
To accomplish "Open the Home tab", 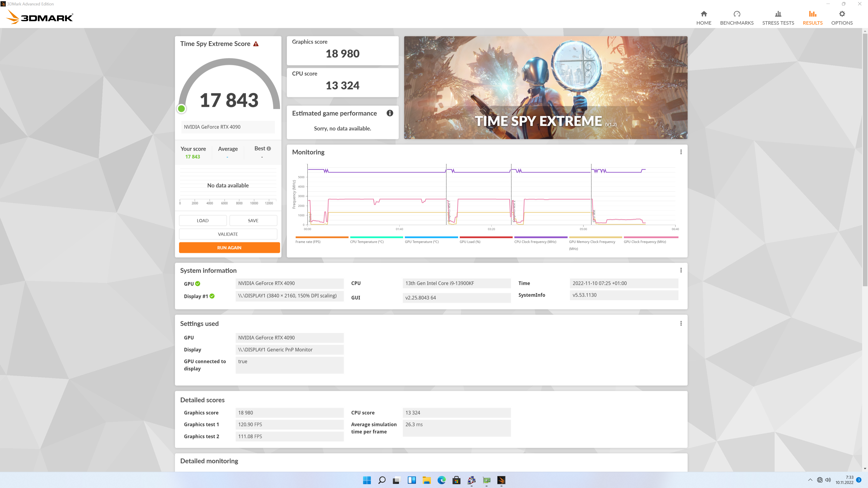I will [704, 18].
